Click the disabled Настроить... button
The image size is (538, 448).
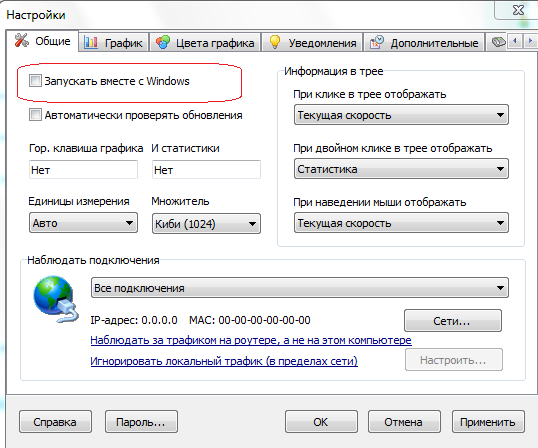pyautogui.click(x=454, y=360)
